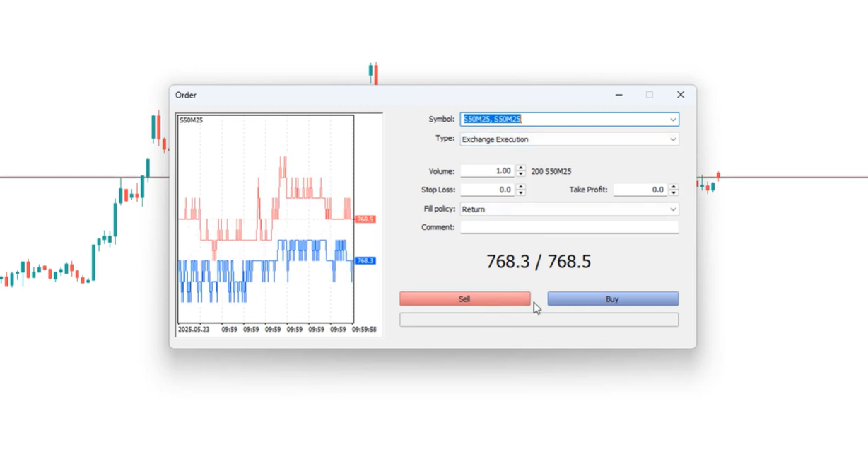The image size is (868, 474).
Task: Click the Volume input field
Action: click(x=488, y=171)
